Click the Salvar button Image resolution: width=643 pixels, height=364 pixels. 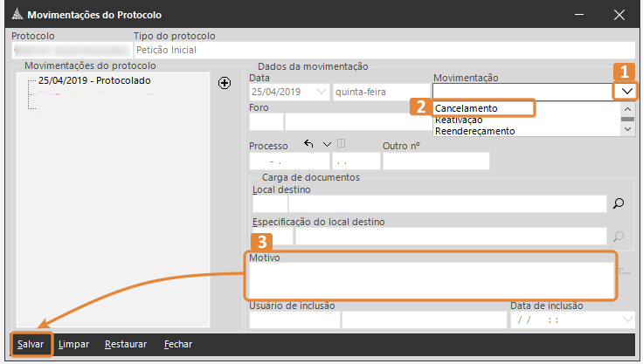click(31, 344)
